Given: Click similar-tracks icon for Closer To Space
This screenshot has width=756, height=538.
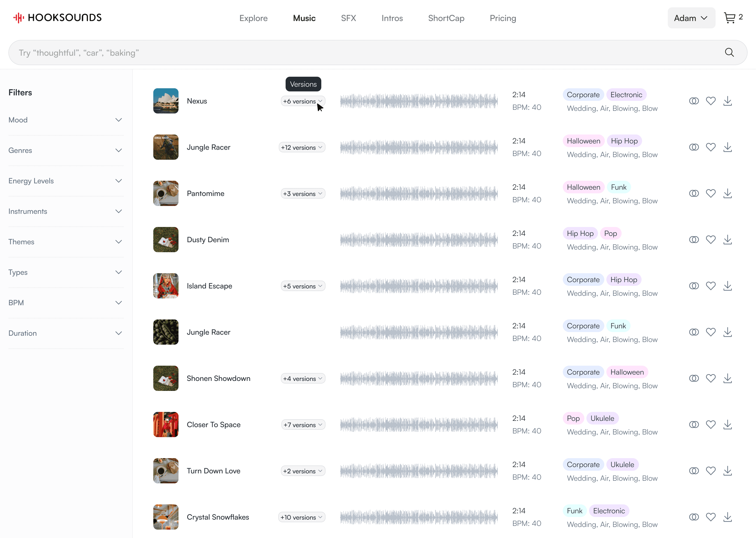Looking at the screenshot, I should click(694, 425).
